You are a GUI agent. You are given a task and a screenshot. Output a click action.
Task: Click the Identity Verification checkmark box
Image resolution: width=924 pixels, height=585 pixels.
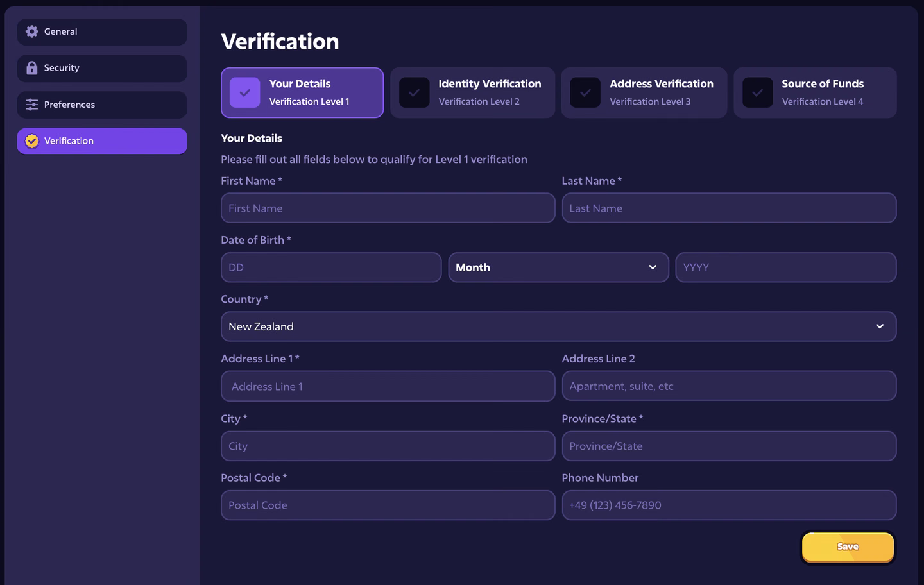point(414,92)
